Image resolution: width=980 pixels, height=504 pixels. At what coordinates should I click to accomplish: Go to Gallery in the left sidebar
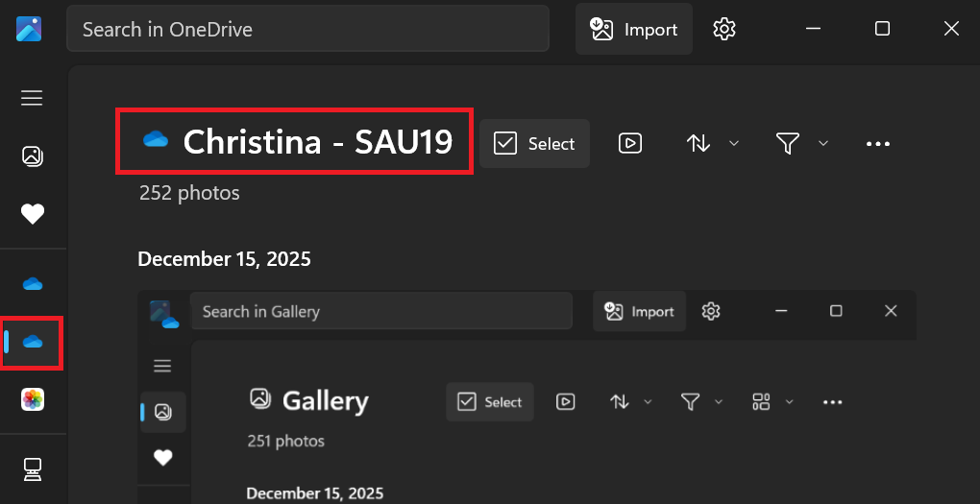(32, 156)
